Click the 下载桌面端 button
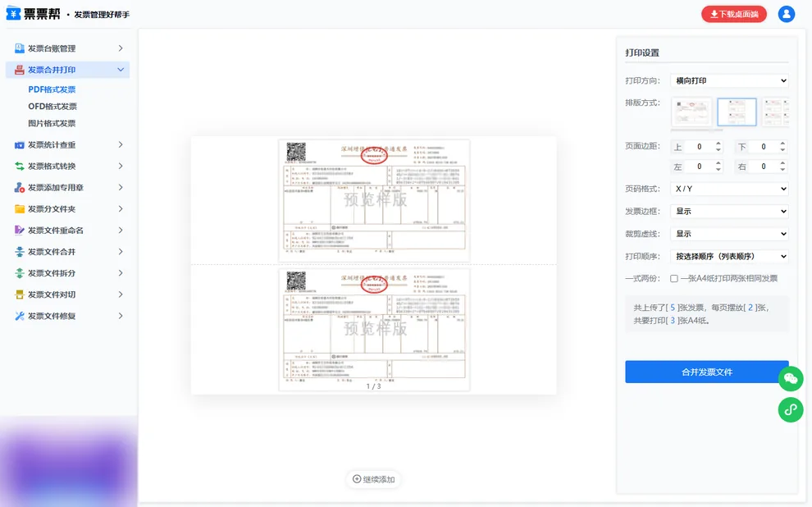Viewport: 812px width, 507px height. (734, 14)
